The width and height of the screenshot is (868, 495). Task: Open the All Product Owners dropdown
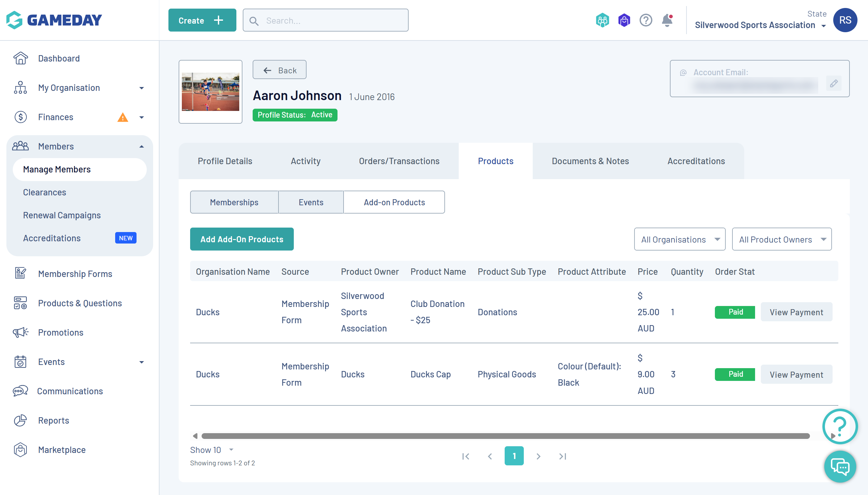pyautogui.click(x=782, y=239)
